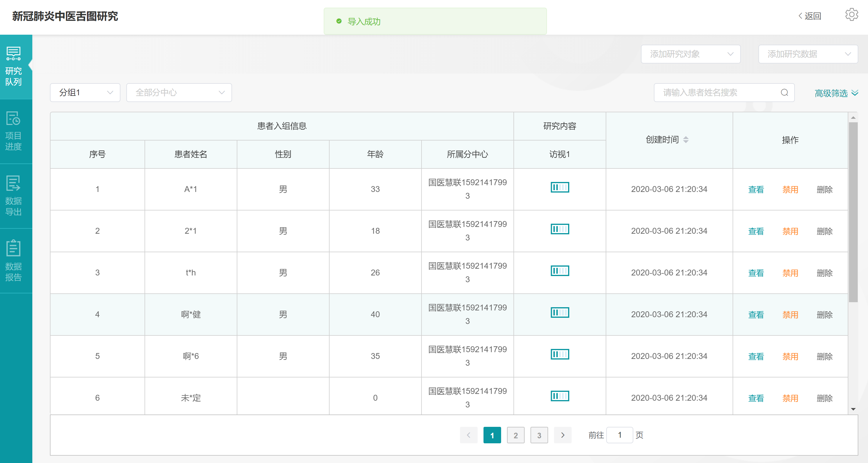Open the settings gear icon
The image size is (868, 463).
coord(851,15)
